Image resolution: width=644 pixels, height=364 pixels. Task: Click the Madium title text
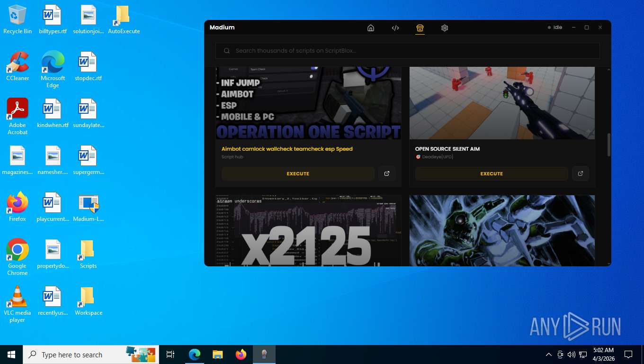222,27
